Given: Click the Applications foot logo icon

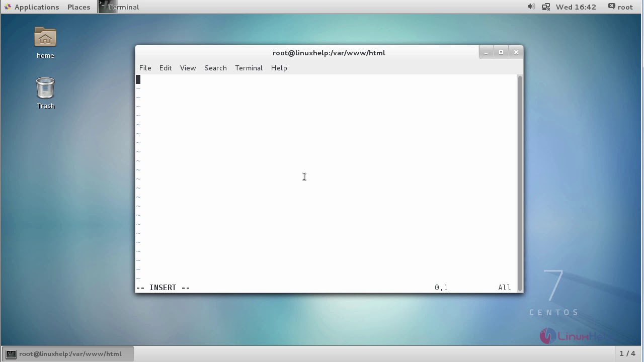Looking at the screenshot, I should (x=8, y=7).
